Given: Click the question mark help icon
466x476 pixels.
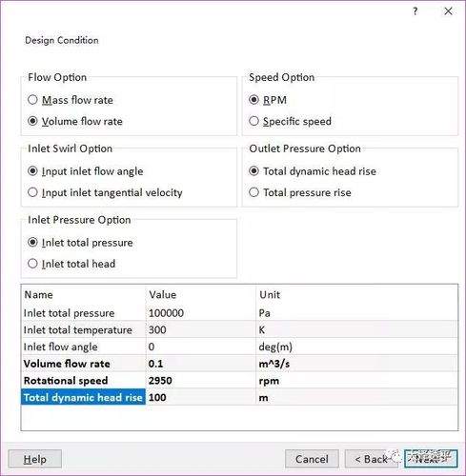Looking at the screenshot, I should click(x=415, y=11).
